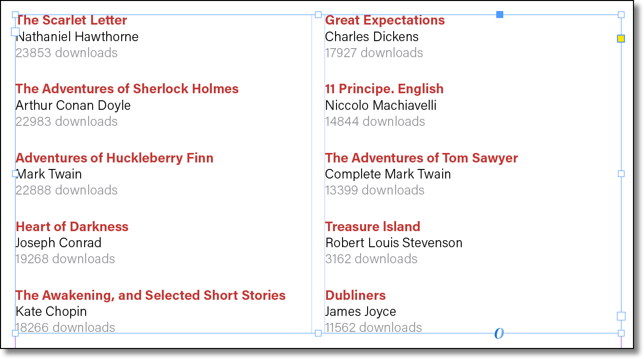Click the Heart of Darkness title
This screenshot has height=359, width=644.
(x=72, y=227)
